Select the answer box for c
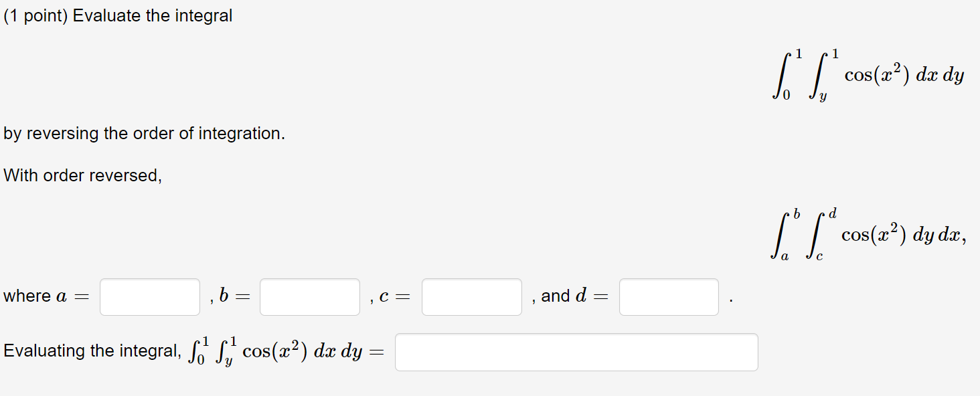This screenshot has height=396, width=980. coord(472,297)
